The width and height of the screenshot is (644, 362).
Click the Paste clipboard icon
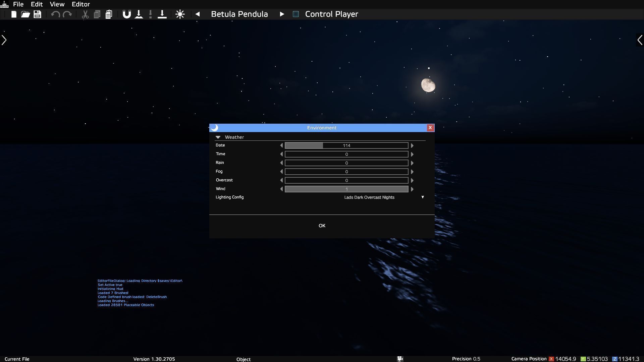[109, 14]
